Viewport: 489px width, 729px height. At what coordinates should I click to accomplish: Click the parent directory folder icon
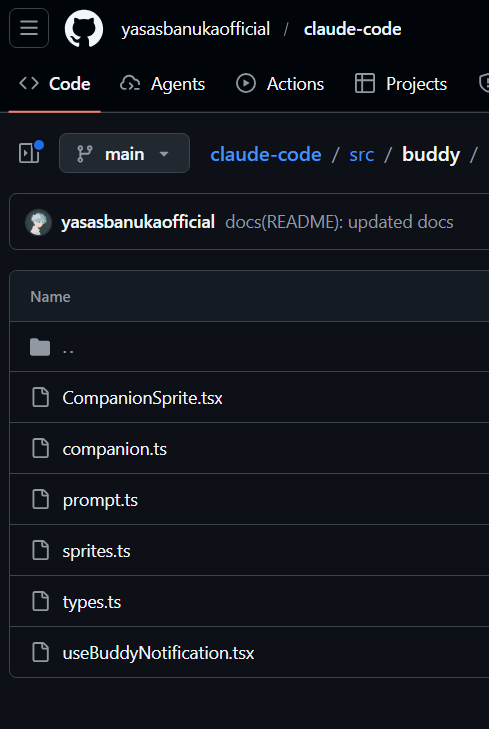click(x=40, y=347)
